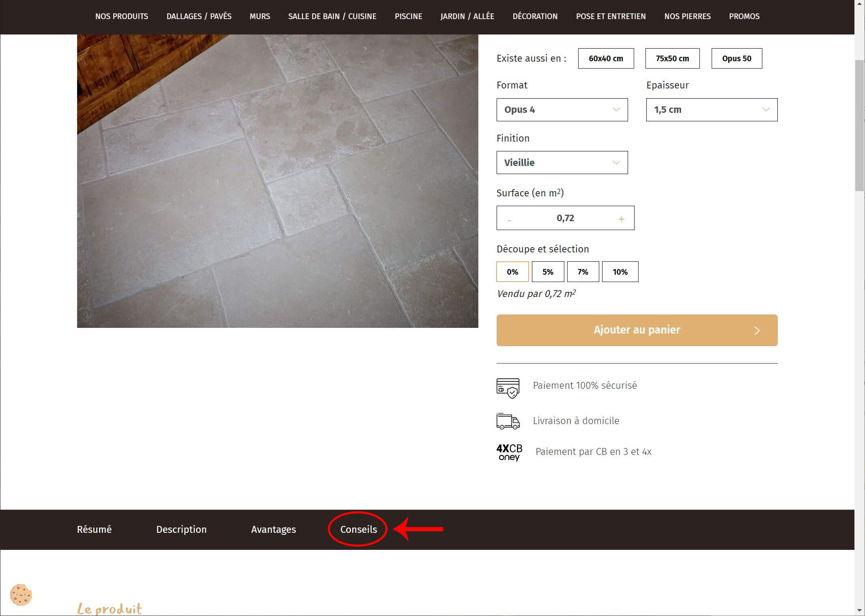Add product with Ajouter au panier
Image resolution: width=865 pixels, height=616 pixels.
636,330
